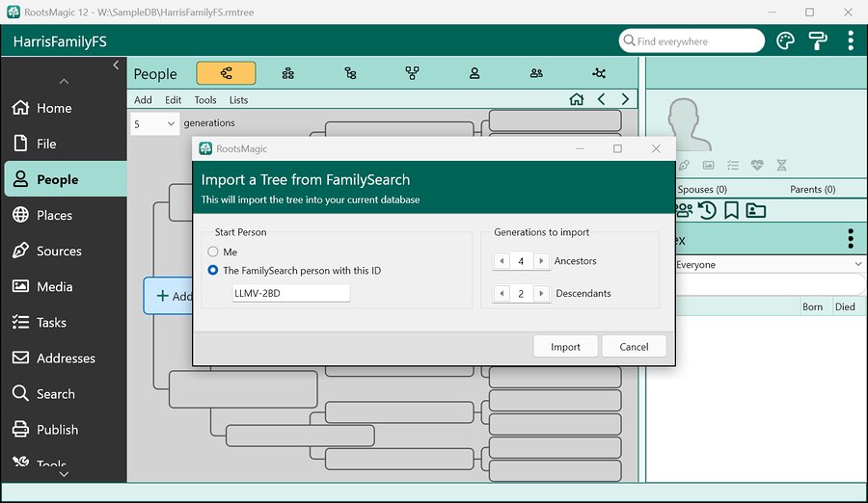Open the Couple List view icon
Screen dimensions: 868x503
[536, 73]
